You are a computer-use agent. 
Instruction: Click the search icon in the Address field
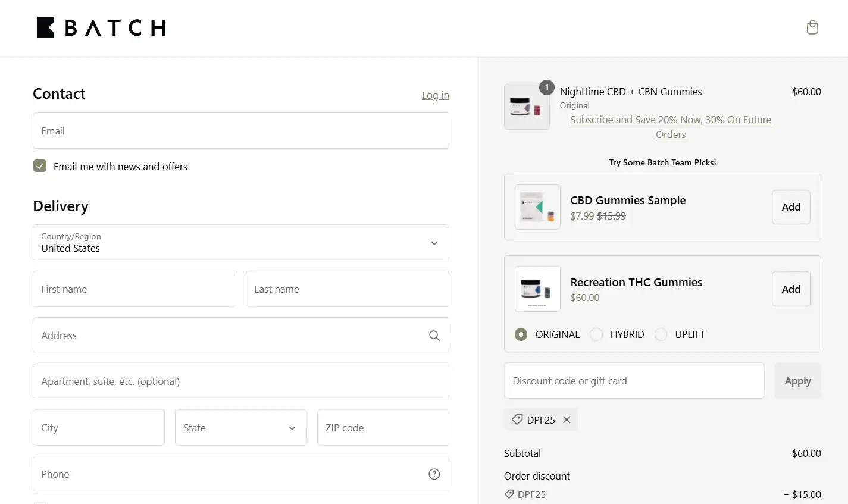tap(434, 335)
